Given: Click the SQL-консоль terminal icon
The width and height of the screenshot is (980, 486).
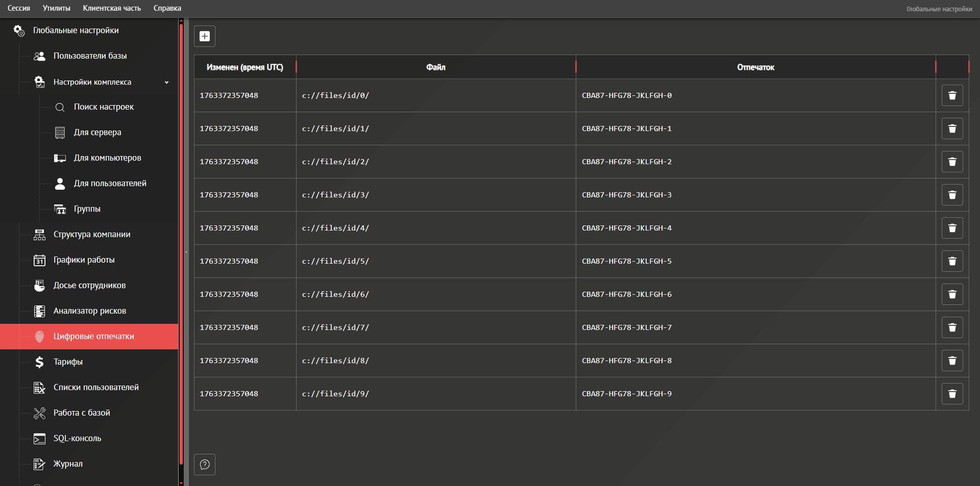Looking at the screenshot, I should click(x=39, y=439).
